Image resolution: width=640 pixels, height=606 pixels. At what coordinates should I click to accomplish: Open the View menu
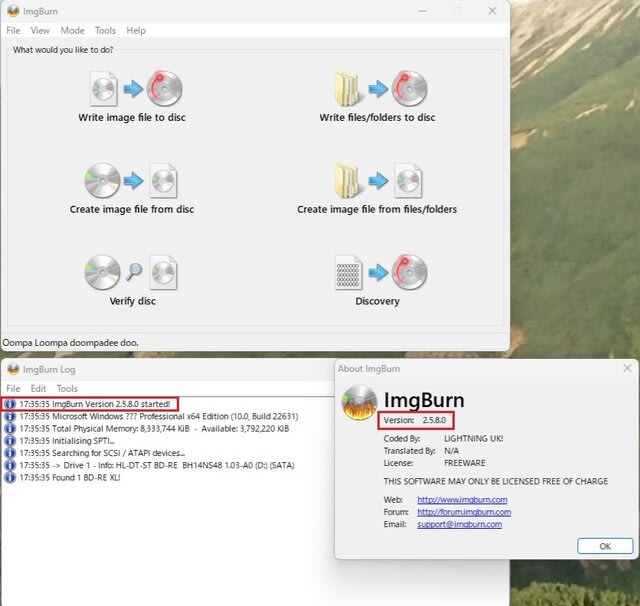click(x=40, y=31)
